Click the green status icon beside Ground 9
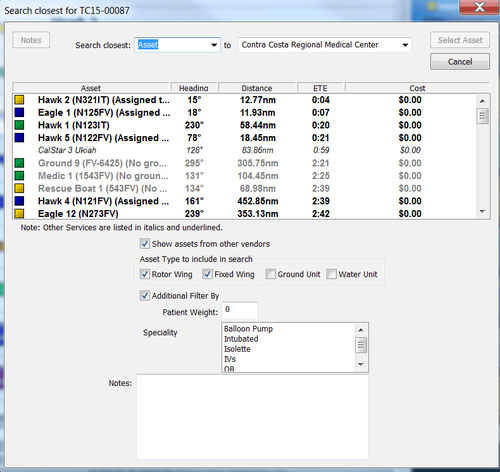The height and width of the screenshot is (472, 500). (x=19, y=163)
